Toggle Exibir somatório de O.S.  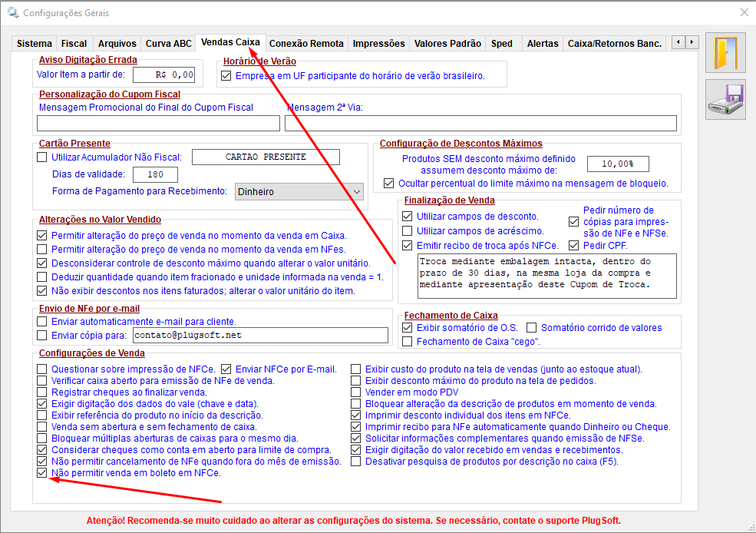tap(408, 327)
